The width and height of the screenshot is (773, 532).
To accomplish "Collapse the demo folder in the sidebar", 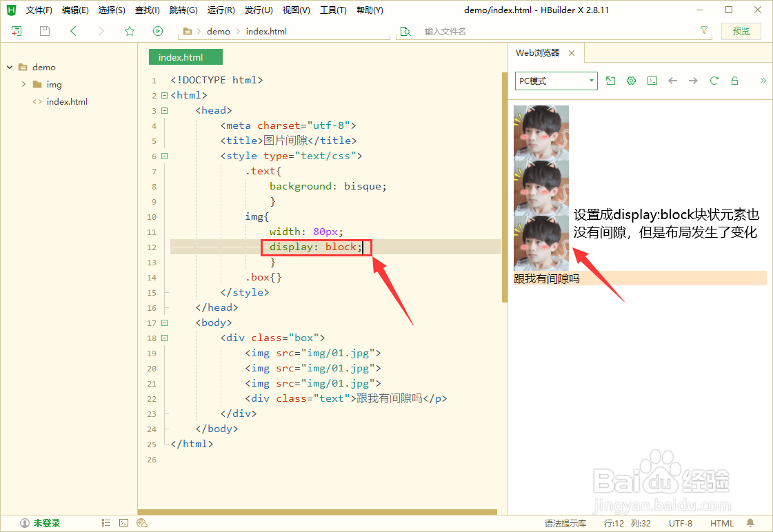I will point(10,67).
